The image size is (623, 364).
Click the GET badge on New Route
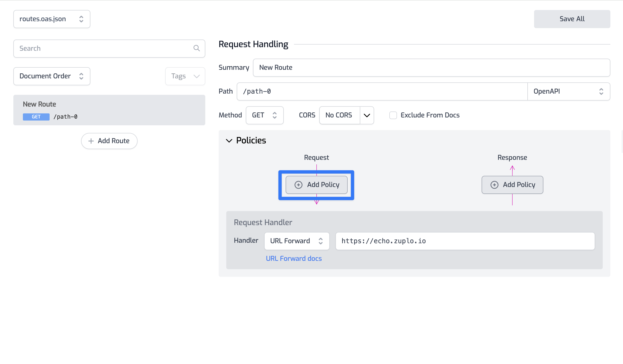pos(36,117)
